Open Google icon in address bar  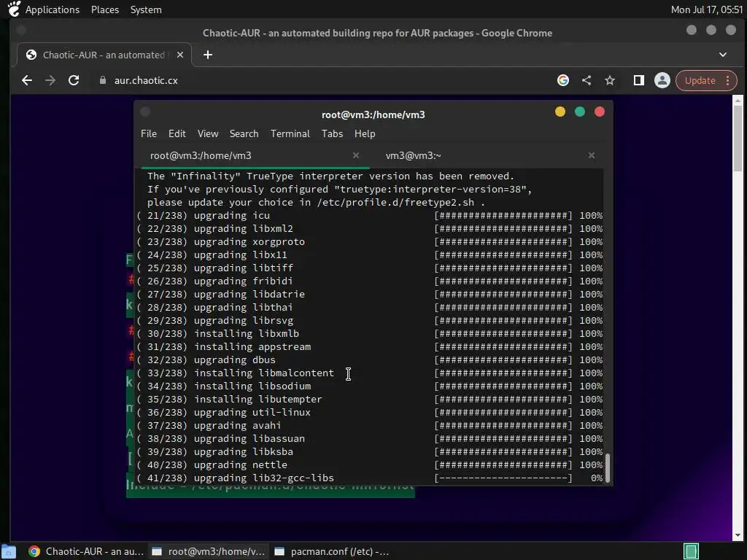click(x=563, y=80)
